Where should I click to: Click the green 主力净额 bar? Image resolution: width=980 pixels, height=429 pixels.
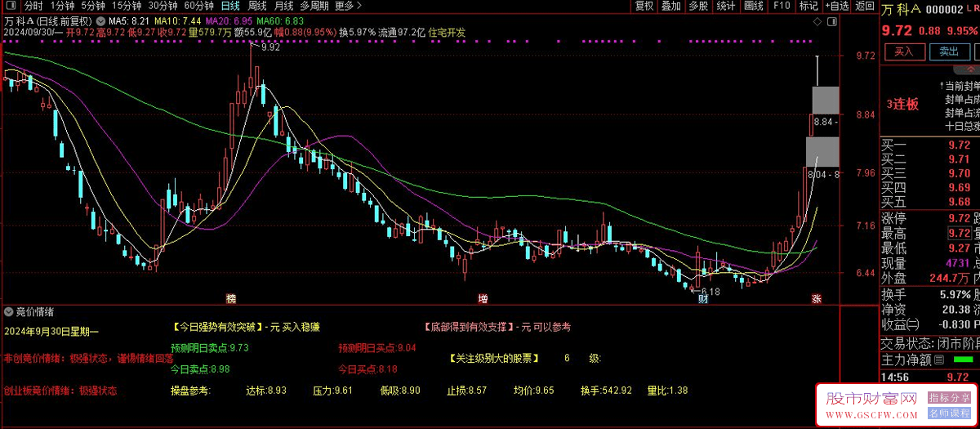[x=964, y=360]
